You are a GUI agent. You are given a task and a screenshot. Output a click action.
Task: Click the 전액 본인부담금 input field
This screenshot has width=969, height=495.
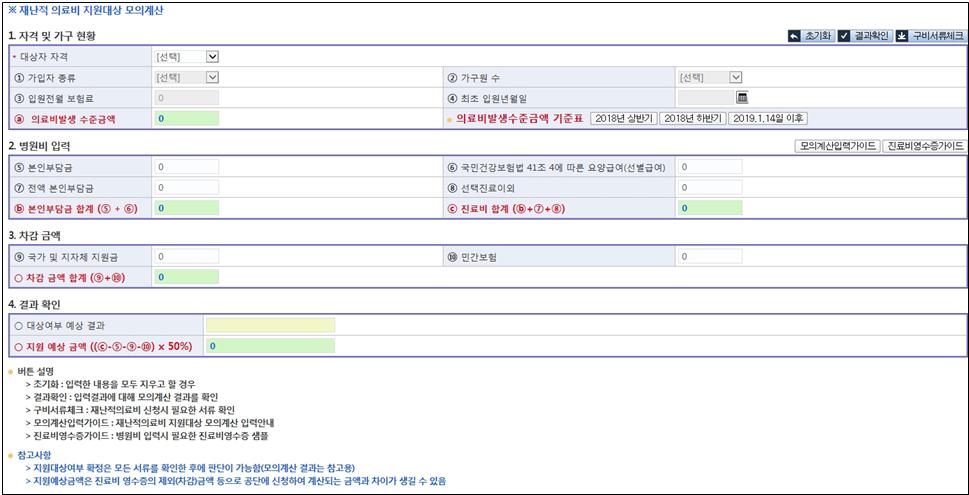pos(186,187)
